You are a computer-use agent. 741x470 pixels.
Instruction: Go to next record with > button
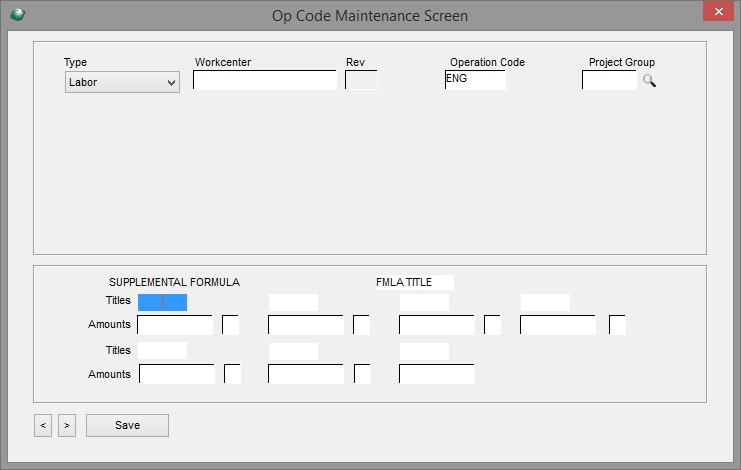(x=67, y=425)
